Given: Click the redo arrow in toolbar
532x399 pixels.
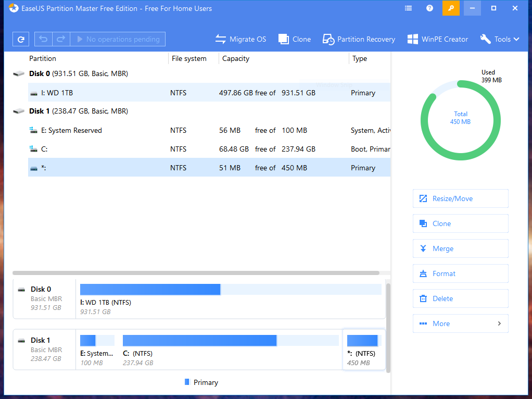Looking at the screenshot, I should pyautogui.click(x=61, y=39).
